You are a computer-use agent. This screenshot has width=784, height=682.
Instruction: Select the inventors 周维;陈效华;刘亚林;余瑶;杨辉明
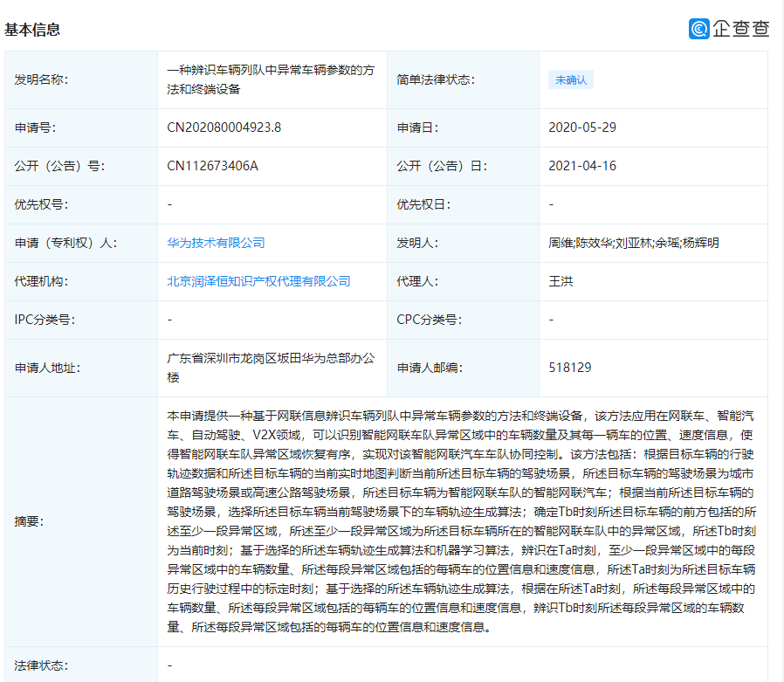pos(634,243)
